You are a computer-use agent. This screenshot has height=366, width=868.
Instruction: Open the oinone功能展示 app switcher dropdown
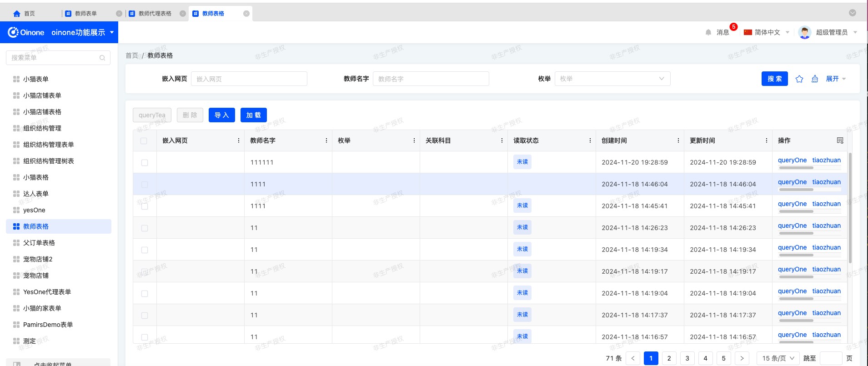pos(82,32)
